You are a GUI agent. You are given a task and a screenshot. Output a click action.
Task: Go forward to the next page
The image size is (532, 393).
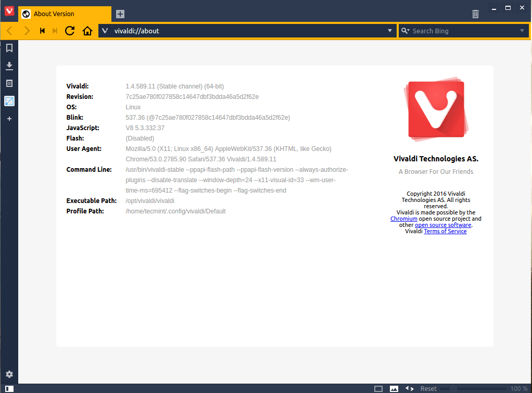(27, 31)
